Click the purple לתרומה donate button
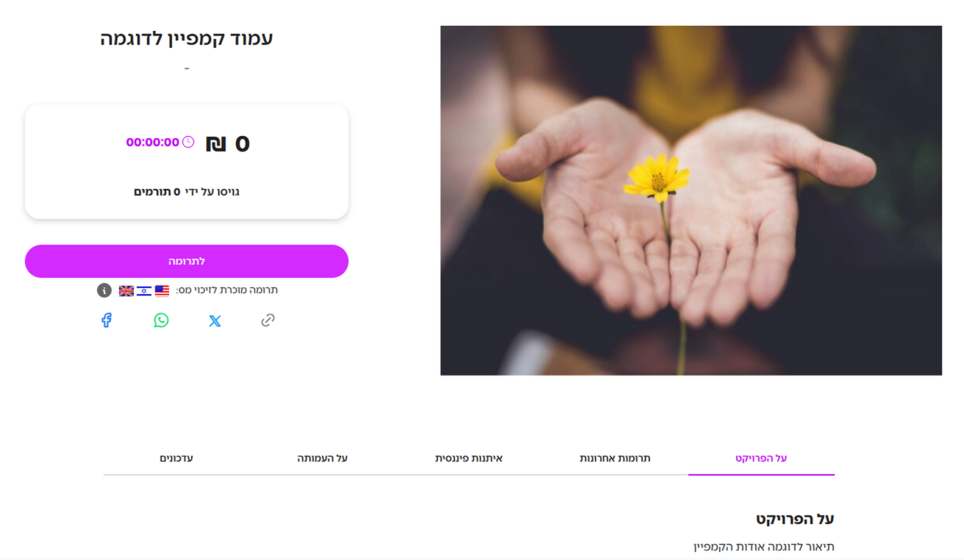Screen dimensions: 964x560 187,261
